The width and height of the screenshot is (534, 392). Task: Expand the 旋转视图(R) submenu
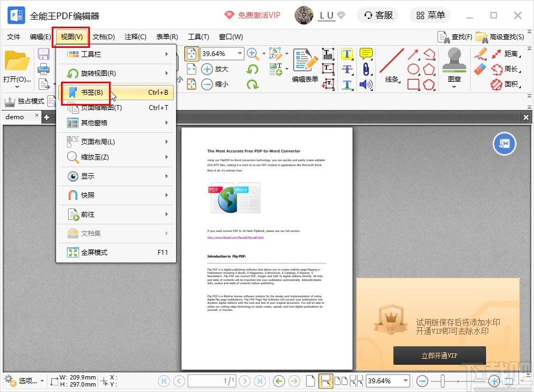[x=116, y=73]
